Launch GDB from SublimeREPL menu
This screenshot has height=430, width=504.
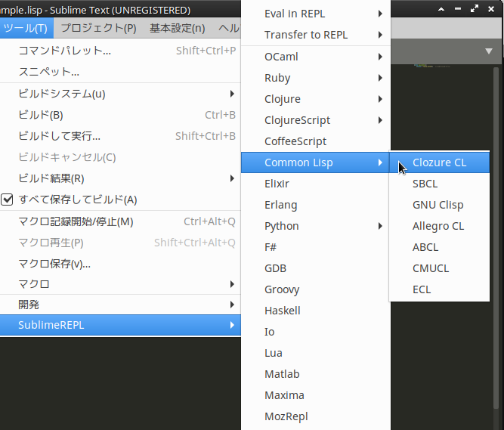pos(316,268)
